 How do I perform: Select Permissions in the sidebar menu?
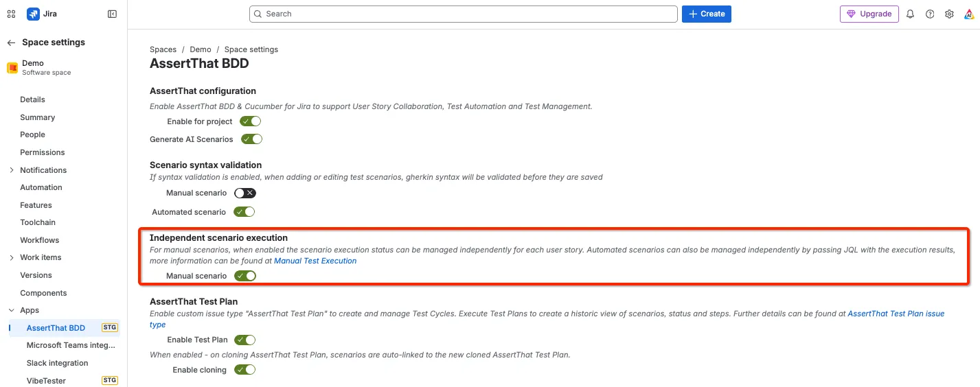tap(43, 152)
